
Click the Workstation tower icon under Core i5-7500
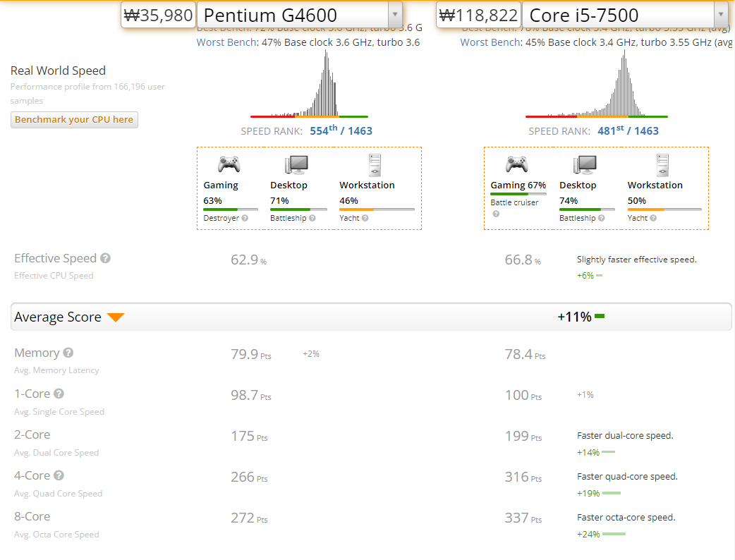[662, 165]
